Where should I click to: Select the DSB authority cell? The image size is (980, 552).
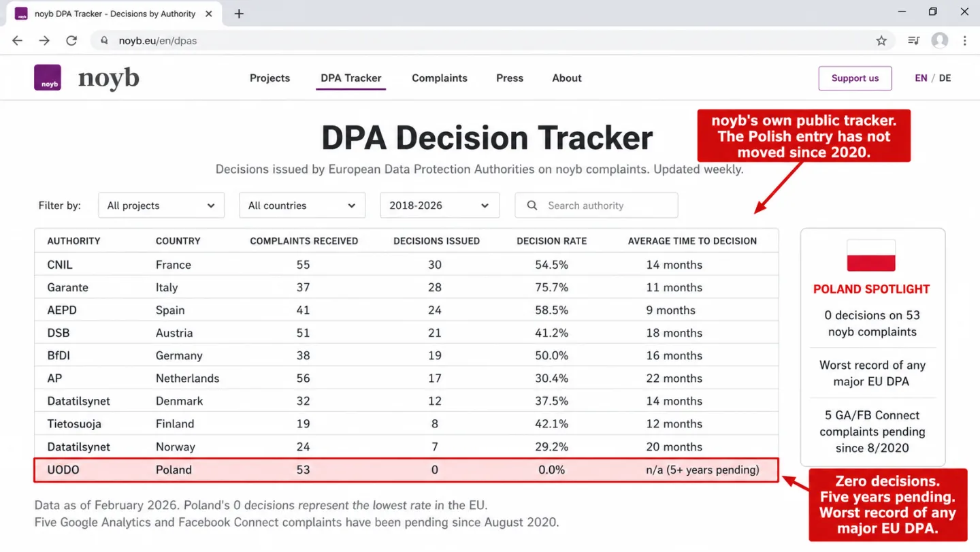59,333
